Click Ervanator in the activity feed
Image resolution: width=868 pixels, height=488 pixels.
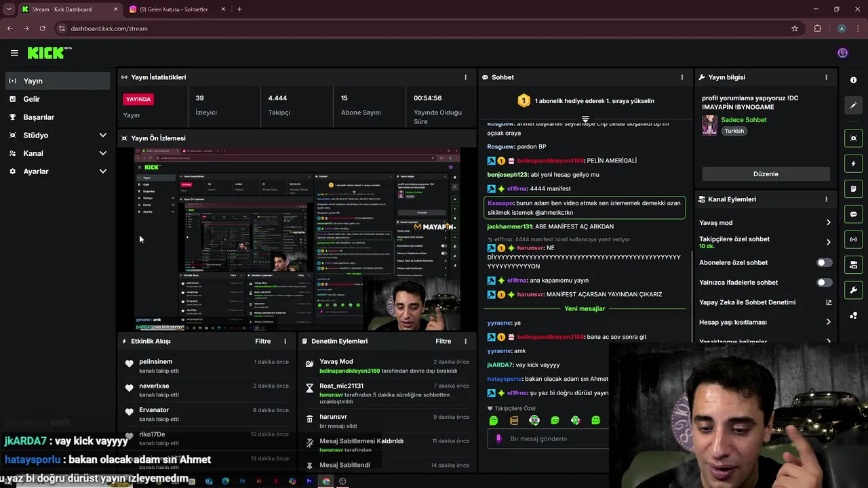(x=154, y=410)
